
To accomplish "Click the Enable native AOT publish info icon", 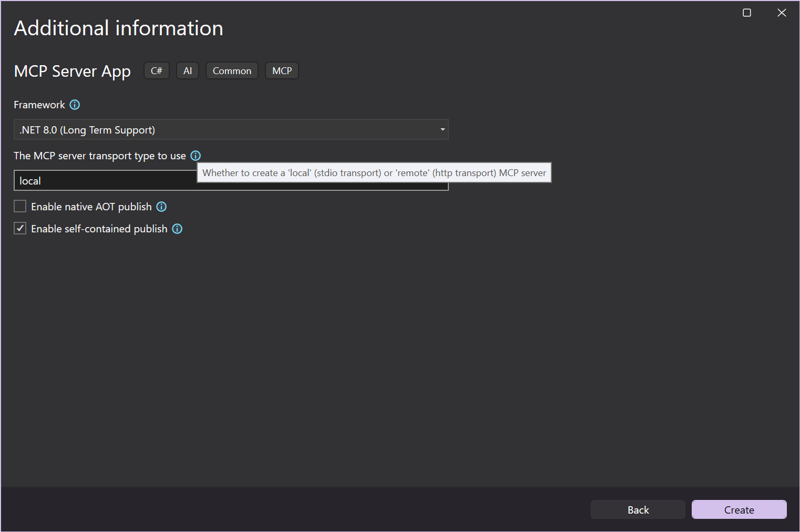I will 161,207.
